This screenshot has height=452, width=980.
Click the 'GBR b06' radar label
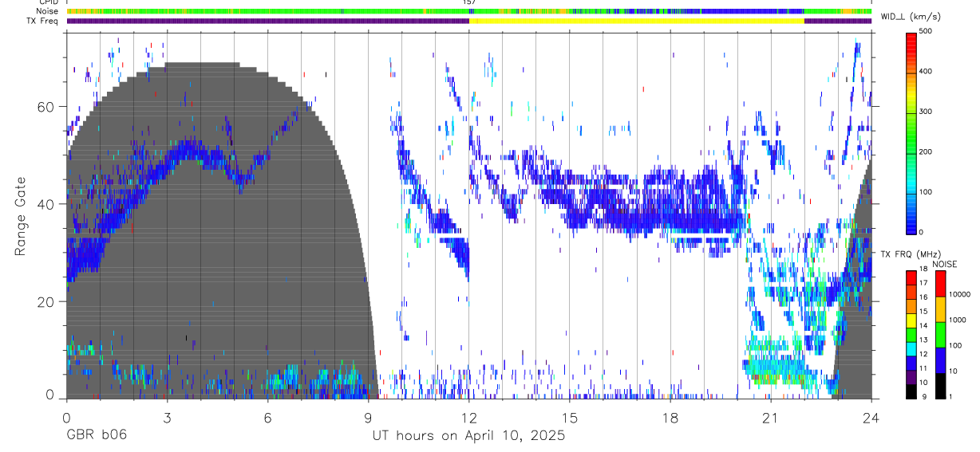(96, 436)
